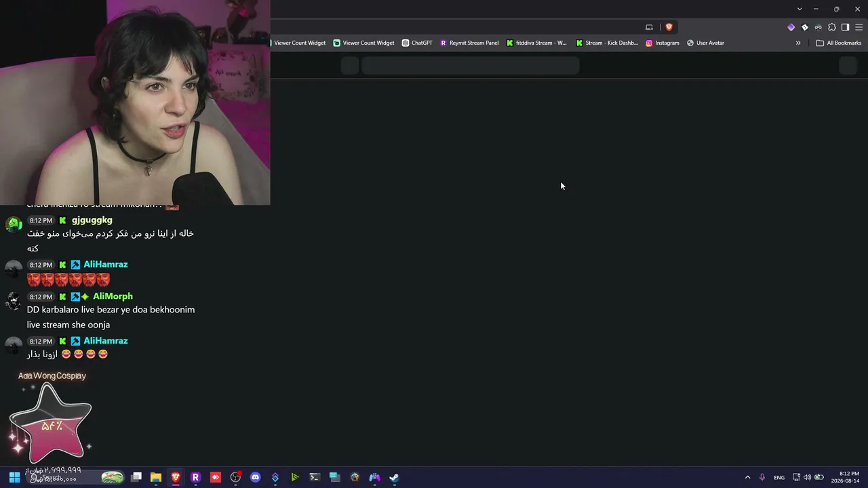The height and width of the screenshot is (488, 868).
Task: Open the Extensions puzzle-piece menu
Action: coord(832,27)
